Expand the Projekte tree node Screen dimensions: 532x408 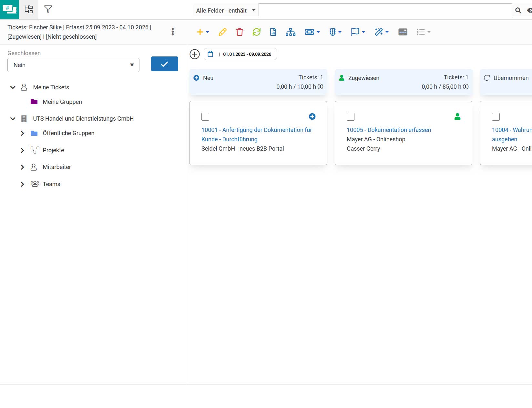pos(22,150)
